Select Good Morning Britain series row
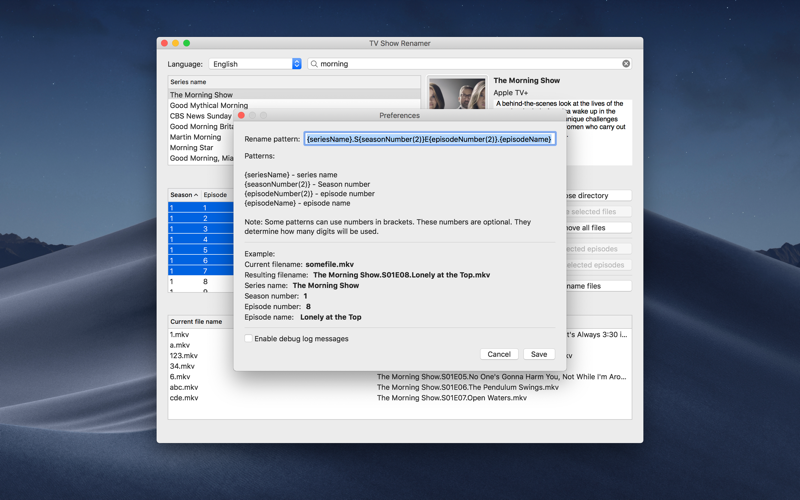This screenshot has height=500, width=800. click(x=201, y=127)
